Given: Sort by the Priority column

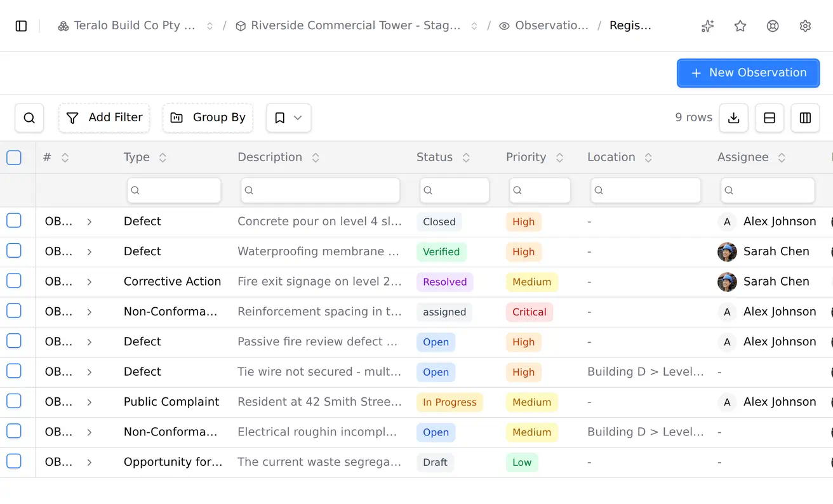Looking at the screenshot, I should (x=559, y=157).
